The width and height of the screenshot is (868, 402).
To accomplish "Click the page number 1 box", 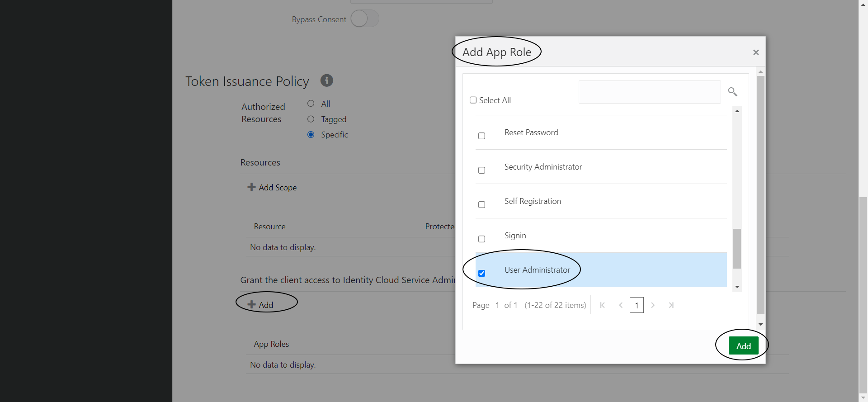I will click(x=637, y=305).
